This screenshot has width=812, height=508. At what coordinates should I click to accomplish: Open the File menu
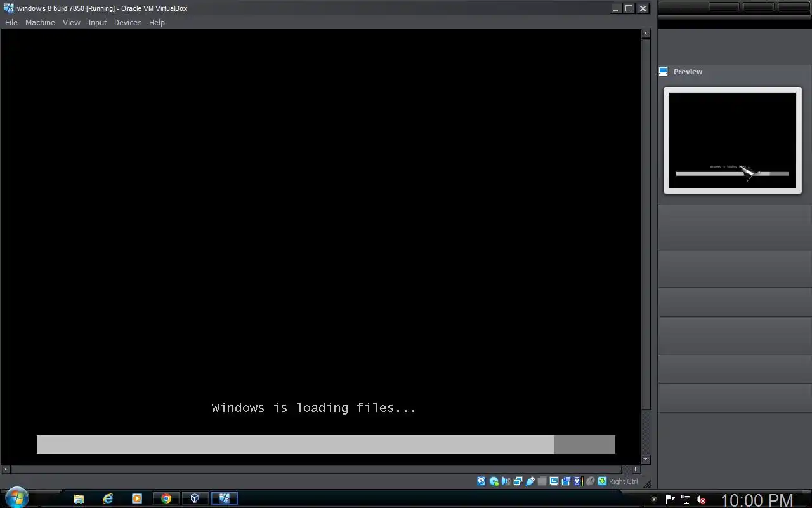click(11, 22)
